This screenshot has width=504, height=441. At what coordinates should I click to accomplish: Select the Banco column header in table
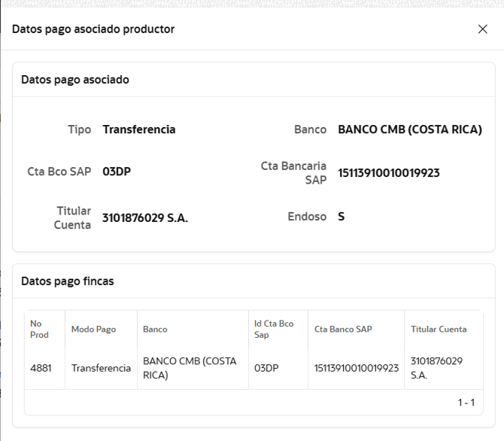pyautogui.click(x=155, y=329)
